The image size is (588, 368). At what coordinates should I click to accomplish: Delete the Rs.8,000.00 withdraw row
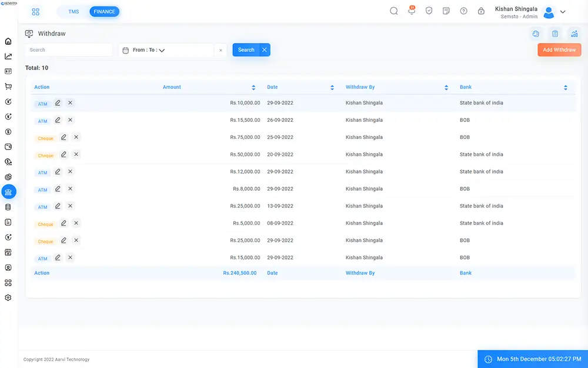(70, 189)
